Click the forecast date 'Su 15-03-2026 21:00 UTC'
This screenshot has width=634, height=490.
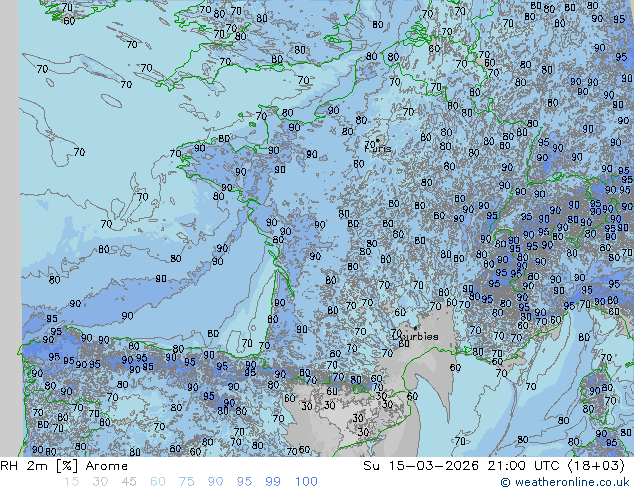point(461,466)
